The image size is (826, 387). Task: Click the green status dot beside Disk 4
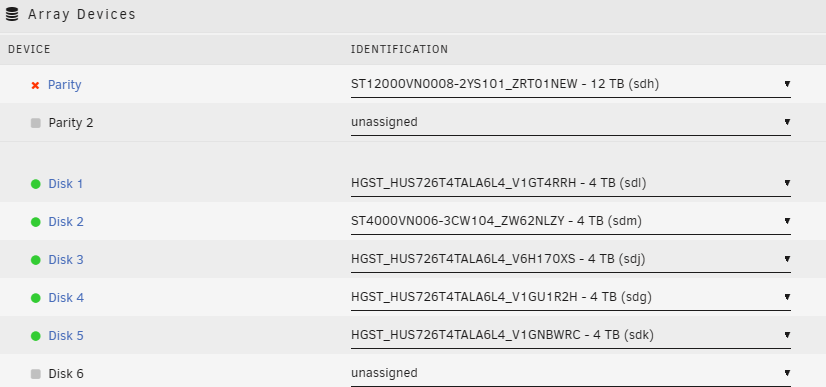coord(35,298)
